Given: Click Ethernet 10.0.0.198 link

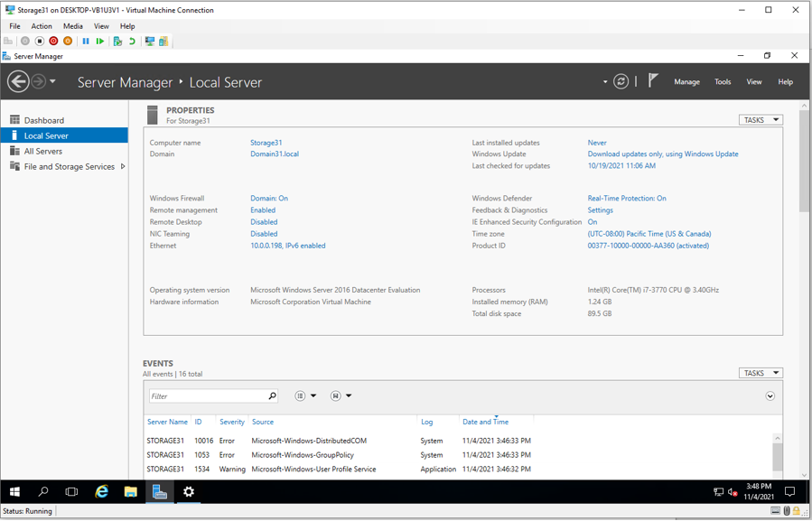Looking at the screenshot, I should pyautogui.click(x=288, y=246).
